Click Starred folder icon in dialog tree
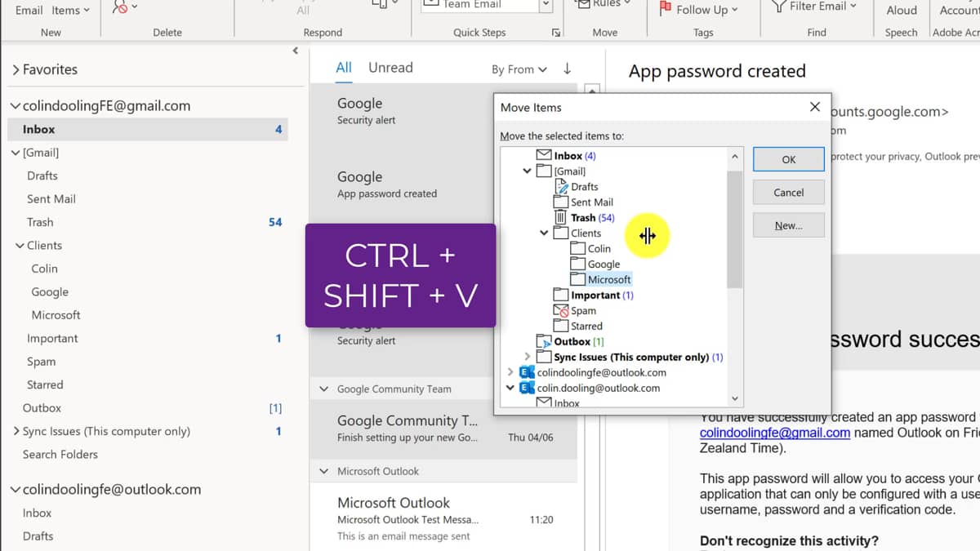 click(561, 326)
